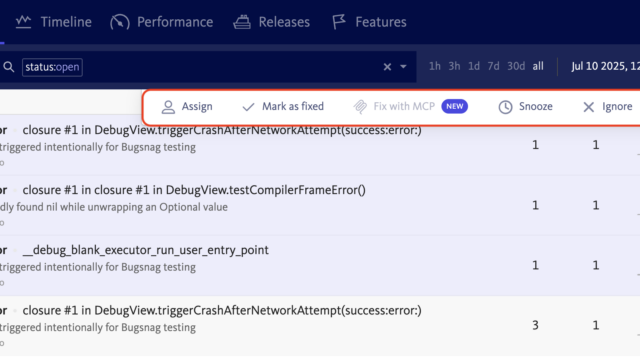Click the Features flag icon
Image resolution: width=640 pixels, height=360 pixels.
(339, 22)
